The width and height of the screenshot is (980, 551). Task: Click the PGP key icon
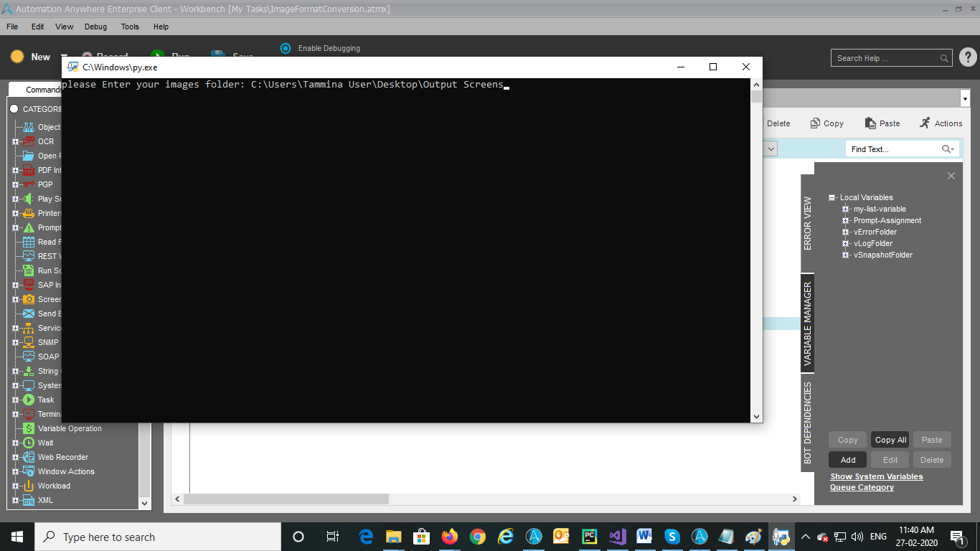[x=29, y=184]
